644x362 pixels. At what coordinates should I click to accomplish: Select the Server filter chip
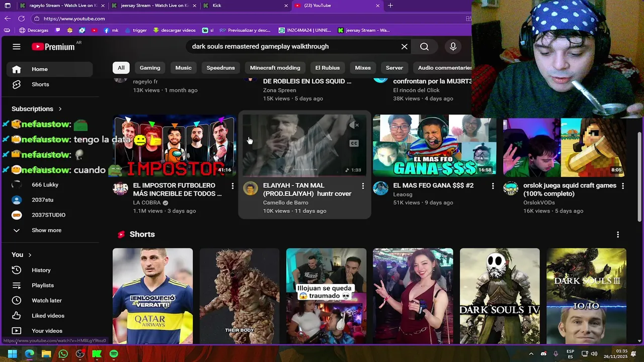pos(394,67)
